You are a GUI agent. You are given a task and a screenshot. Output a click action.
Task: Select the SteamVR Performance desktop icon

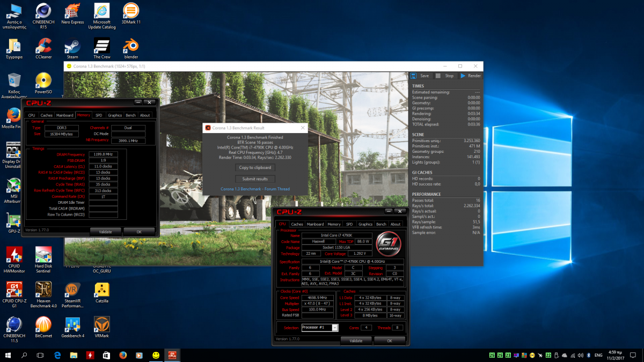(x=72, y=295)
